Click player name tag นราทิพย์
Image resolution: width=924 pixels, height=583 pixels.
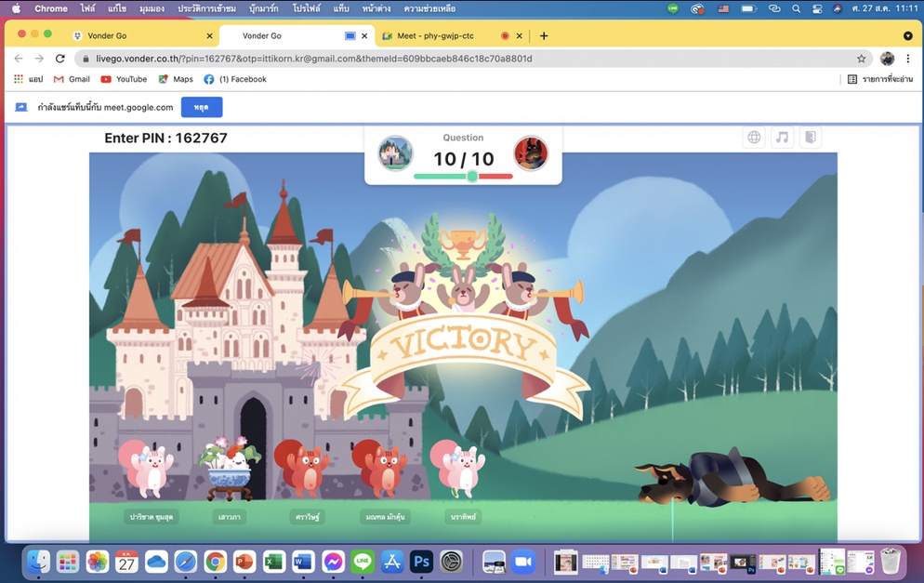(463, 517)
